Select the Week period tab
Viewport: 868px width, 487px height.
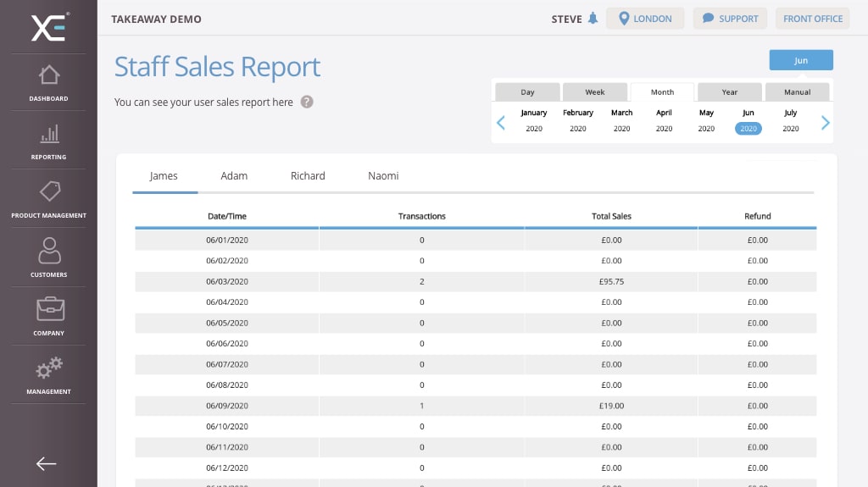click(x=595, y=92)
